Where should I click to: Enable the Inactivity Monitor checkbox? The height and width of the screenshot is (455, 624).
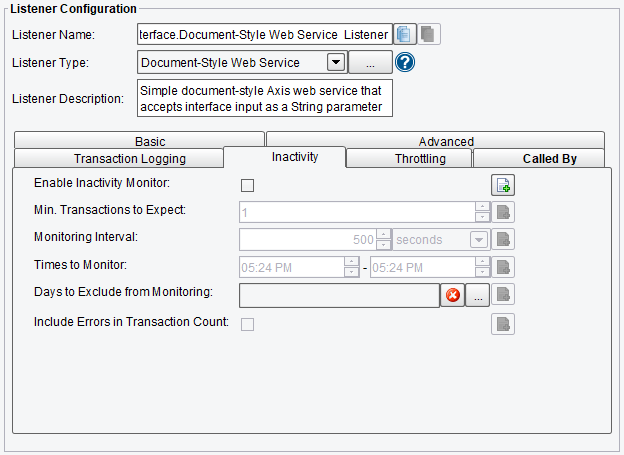tap(248, 186)
